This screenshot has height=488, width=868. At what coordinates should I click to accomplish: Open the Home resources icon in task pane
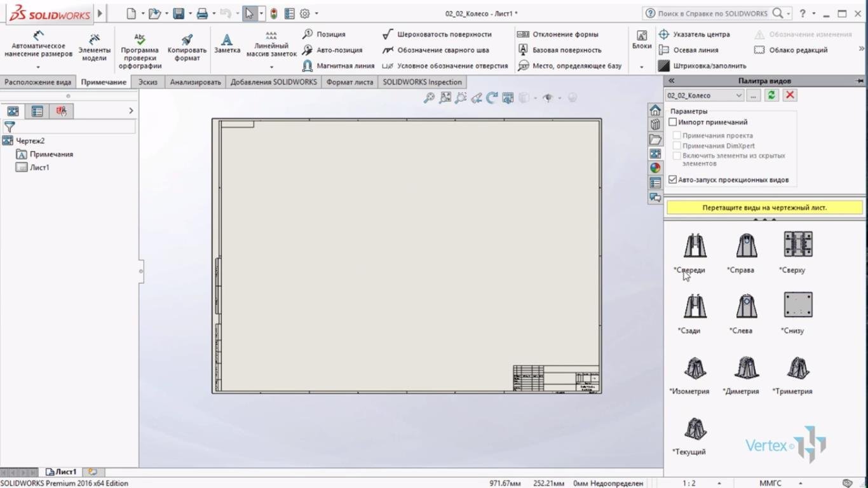(x=655, y=111)
